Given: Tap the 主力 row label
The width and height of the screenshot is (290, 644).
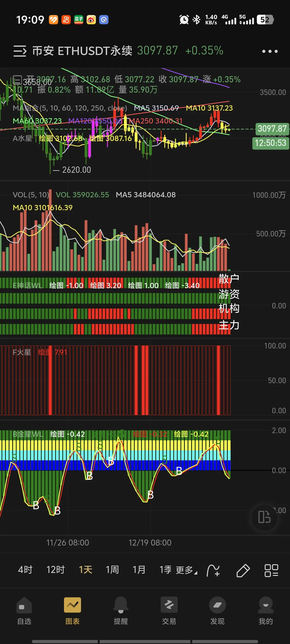Looking at the screenshot, I should [229, 325].
